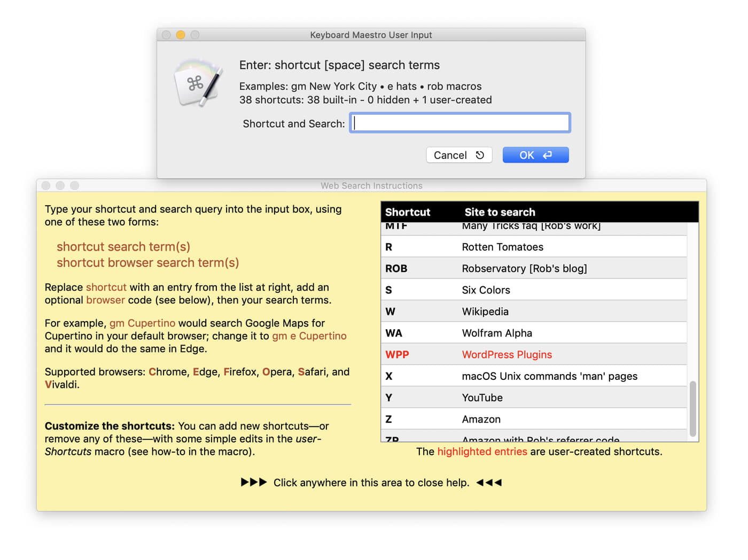Click the '38 shortcuts: 38 built-in' line
Screen dimensions: 748x560
[365, 100]
